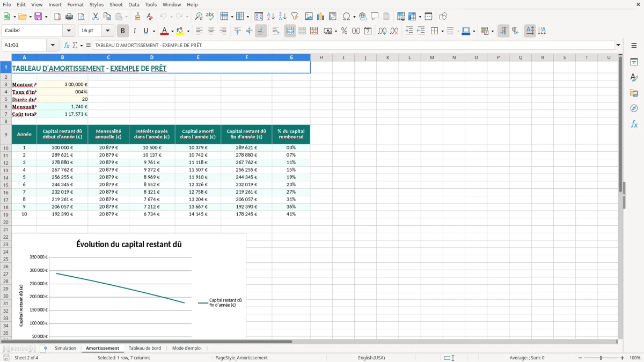Switch to Mode d'emploi sheet tab

pyautogui.click(x=187, y=349)
